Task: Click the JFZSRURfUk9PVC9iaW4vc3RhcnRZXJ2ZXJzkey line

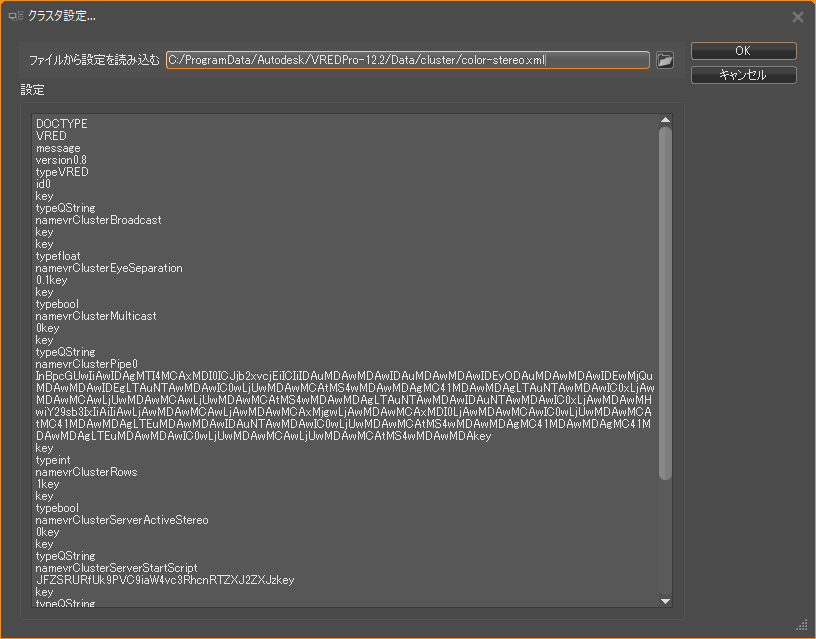Action: tap(165, 580)
